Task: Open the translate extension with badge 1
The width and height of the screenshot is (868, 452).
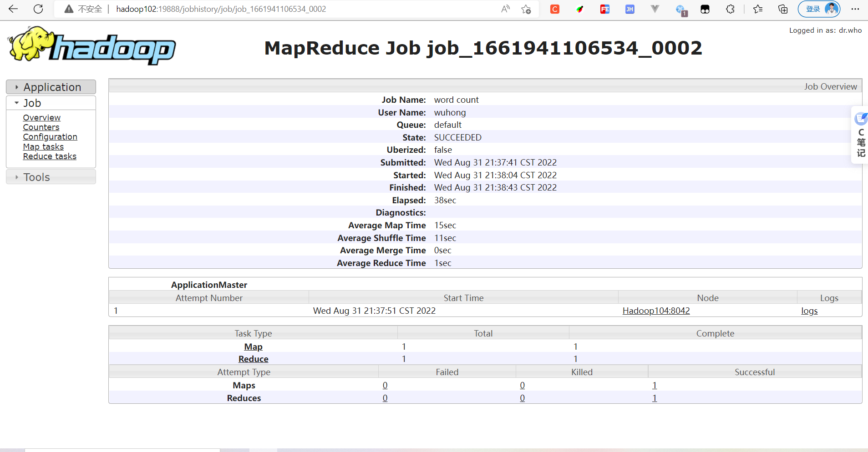Action: [x=681, y=10]
